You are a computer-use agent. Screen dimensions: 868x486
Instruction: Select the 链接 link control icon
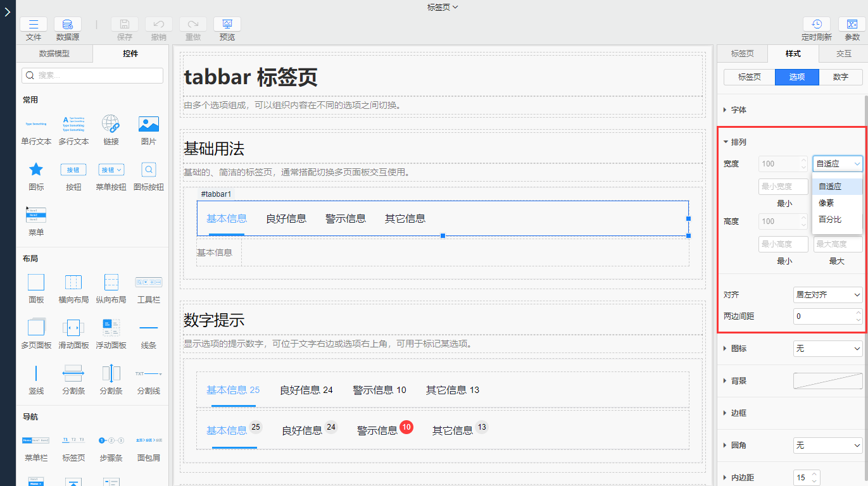pyautogui.click(x=111, y=124)
